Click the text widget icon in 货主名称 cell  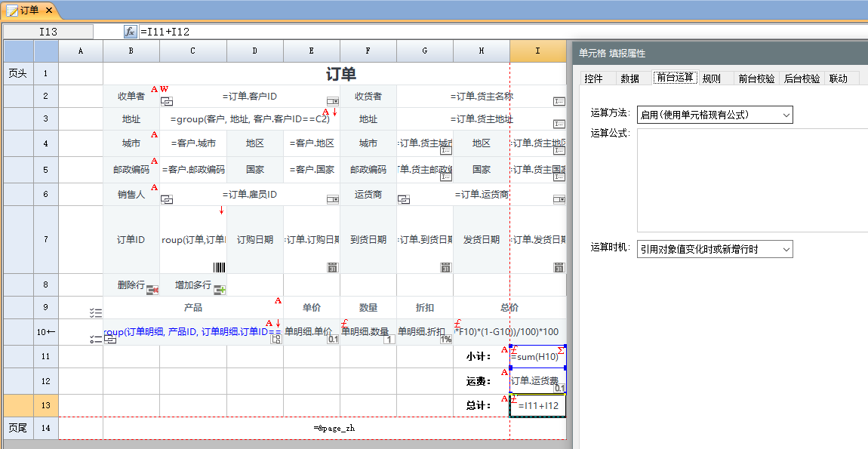click(559, 101)
